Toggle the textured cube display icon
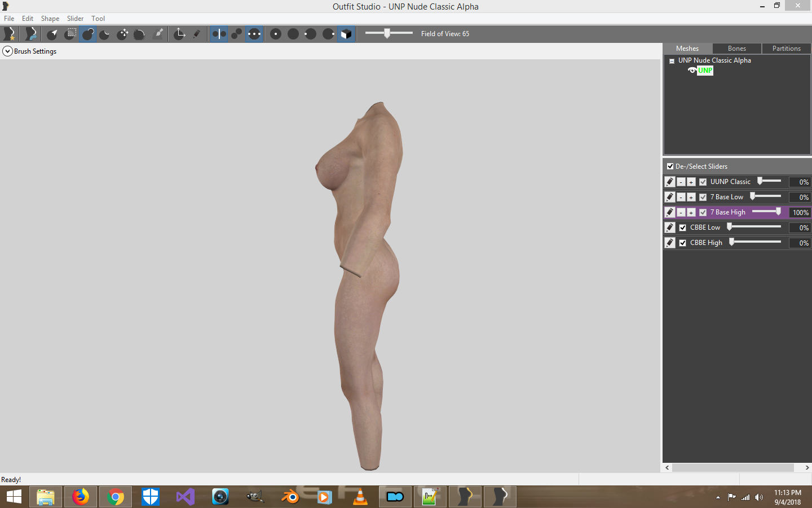812x508 pixels. tap(346, 34)
